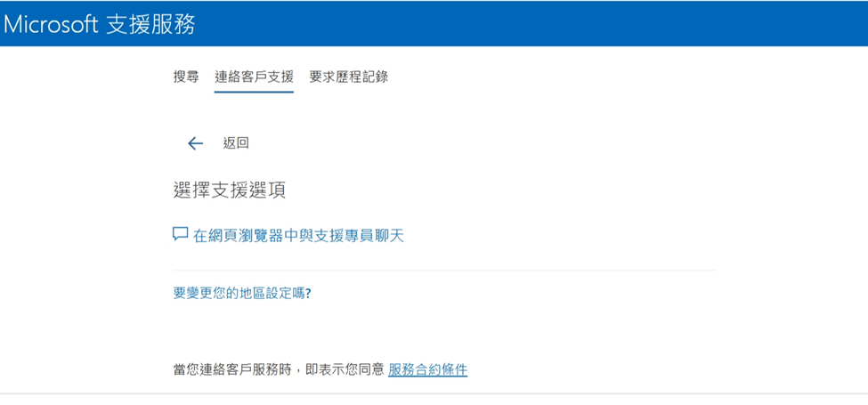This screenshot has height=405, width=868.
Task: Click the chat bubble icon
Action: [181, 234]
